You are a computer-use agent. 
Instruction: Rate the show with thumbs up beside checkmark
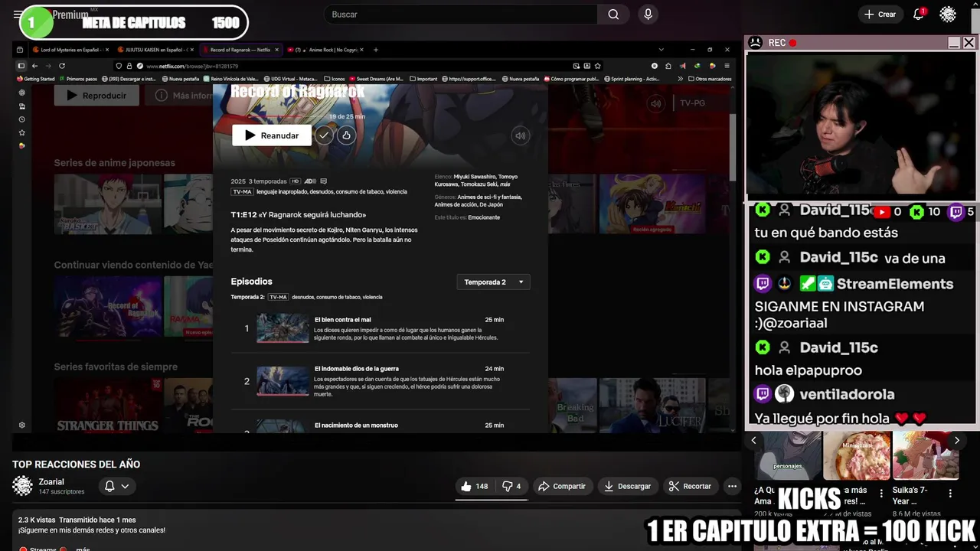(x=346, y=135)
